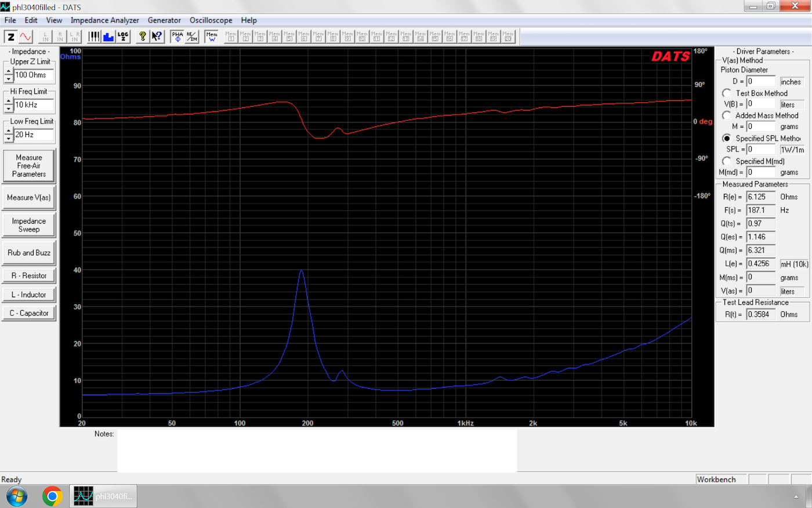This screenshot has height=508, width=812.
Task: Click the blue filled histogram toolbar icon
Action: [108, 37]
